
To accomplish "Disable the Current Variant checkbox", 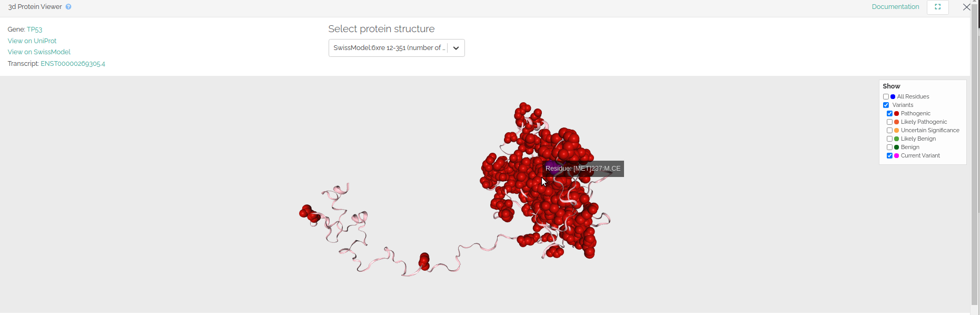I will coord(890,155).
